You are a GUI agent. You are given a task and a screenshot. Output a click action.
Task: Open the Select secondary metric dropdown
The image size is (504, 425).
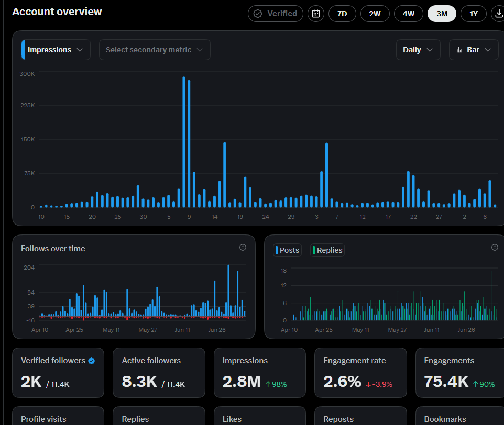click(155, 50)
